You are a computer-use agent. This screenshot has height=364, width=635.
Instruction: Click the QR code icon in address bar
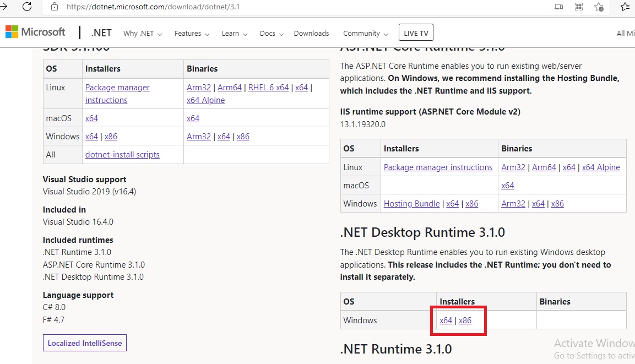click(x=579, y=7)
